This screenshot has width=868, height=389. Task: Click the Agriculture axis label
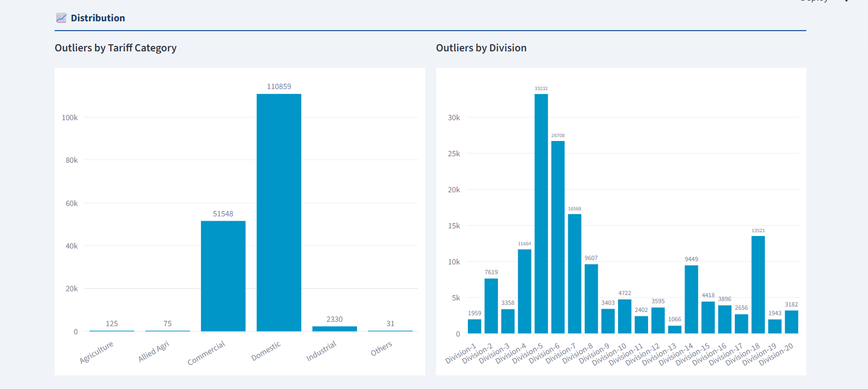97,352
